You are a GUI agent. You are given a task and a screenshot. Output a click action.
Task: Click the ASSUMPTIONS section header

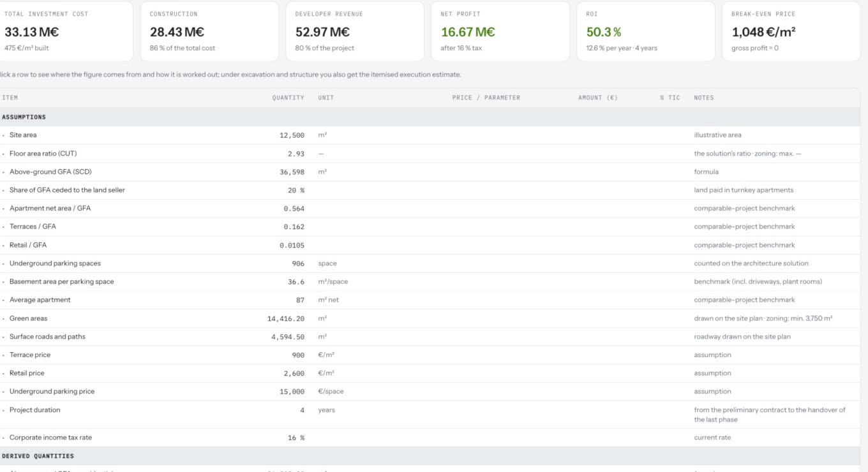[430, 117]
